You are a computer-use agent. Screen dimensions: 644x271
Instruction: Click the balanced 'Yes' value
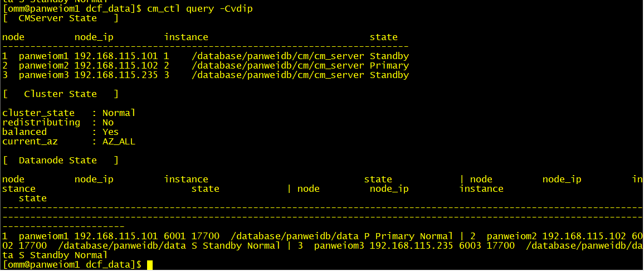(x=110, y=132)
